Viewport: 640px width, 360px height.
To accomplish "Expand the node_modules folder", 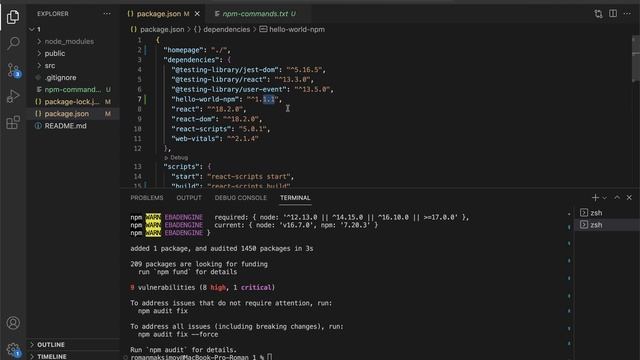I will click(x=73, y=41).
